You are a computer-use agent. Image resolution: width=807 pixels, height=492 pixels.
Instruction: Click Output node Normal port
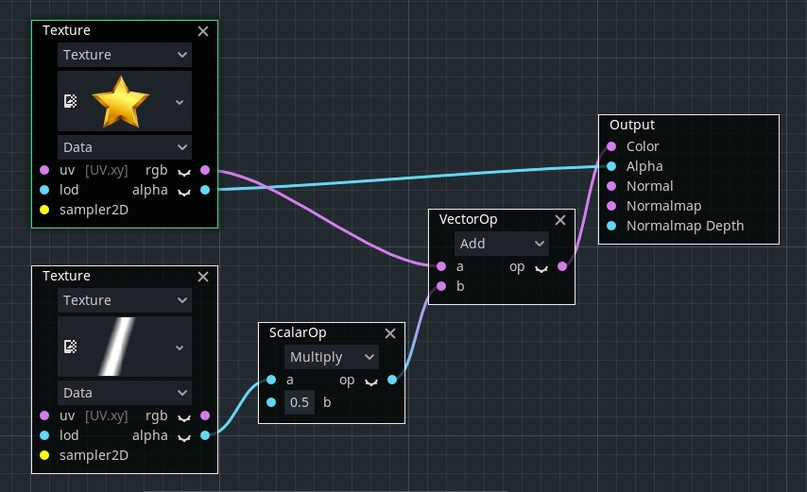(x=611, y=186)
